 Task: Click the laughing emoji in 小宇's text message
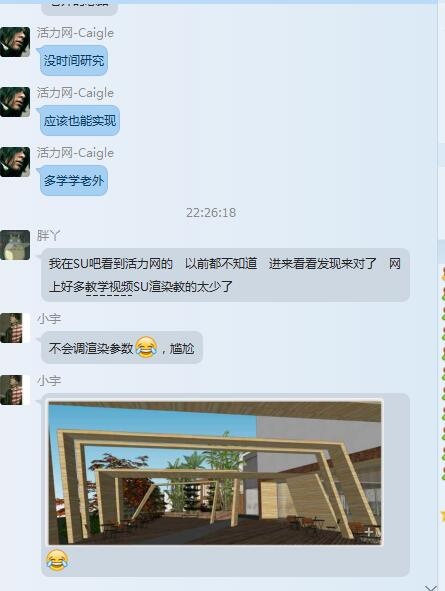click(x=146, y=348)
